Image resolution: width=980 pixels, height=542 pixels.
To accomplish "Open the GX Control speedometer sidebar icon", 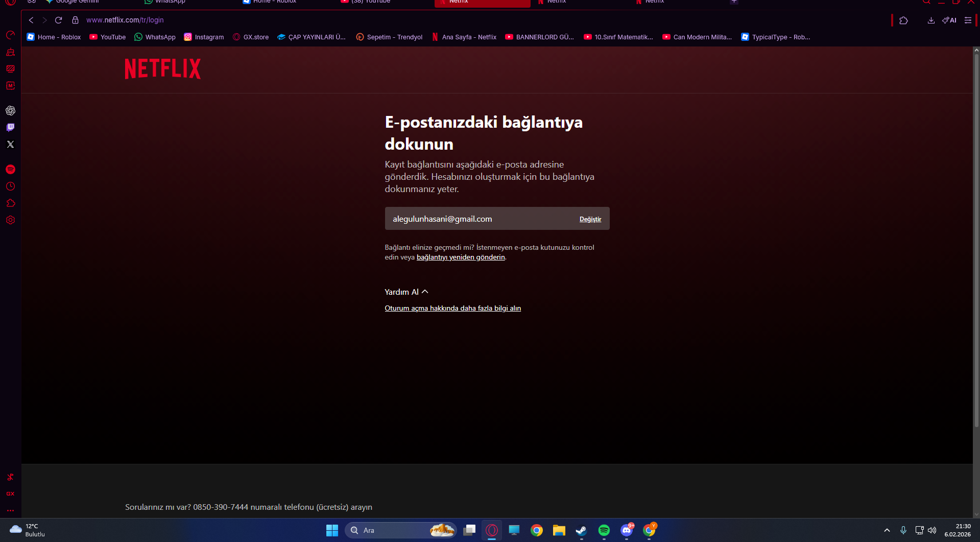I will 10,35.
